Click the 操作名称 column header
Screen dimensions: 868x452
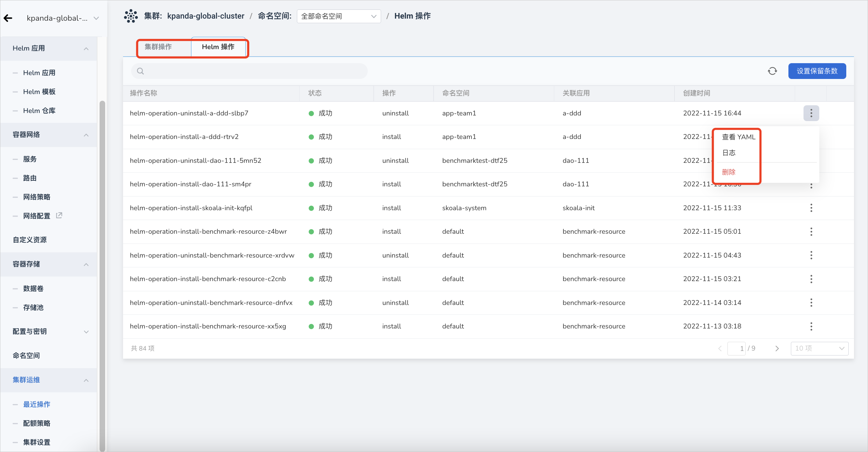[x=143, y=93]
